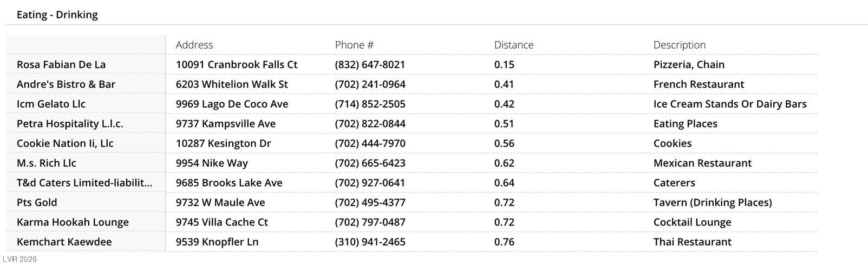This screenshot has width=868, height=265.
Task: Select the Pts Gold listing
Action: coord(37,203)
